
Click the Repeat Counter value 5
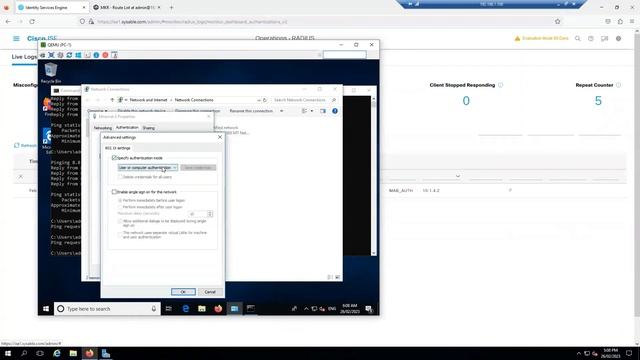click(598, 101)
